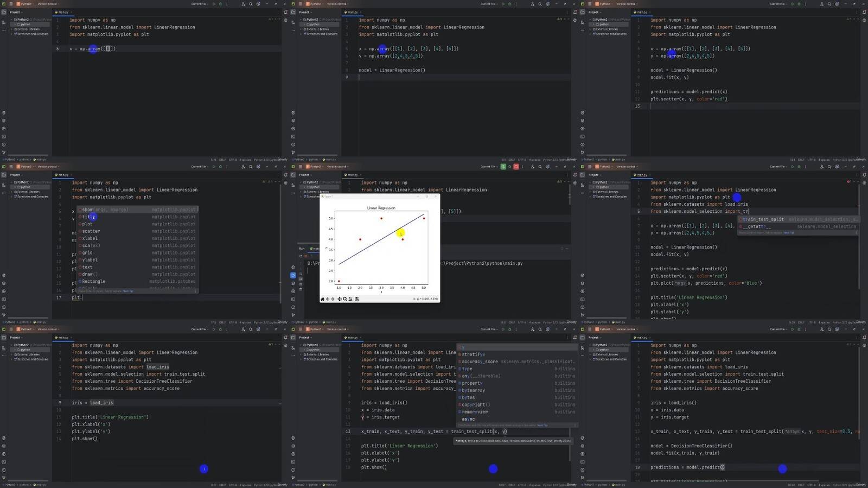
Task: Click the Save figure icon in the plot window
Action: click(357, 299)
